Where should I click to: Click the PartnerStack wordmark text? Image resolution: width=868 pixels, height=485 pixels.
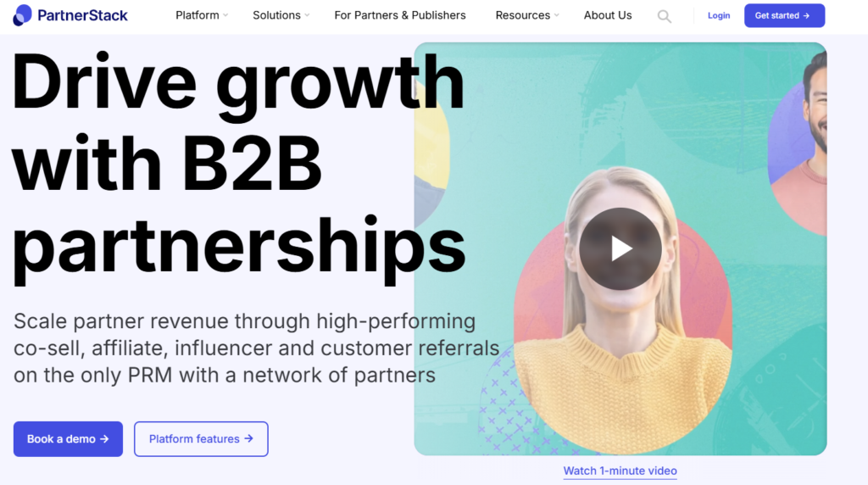click(82, 15)
